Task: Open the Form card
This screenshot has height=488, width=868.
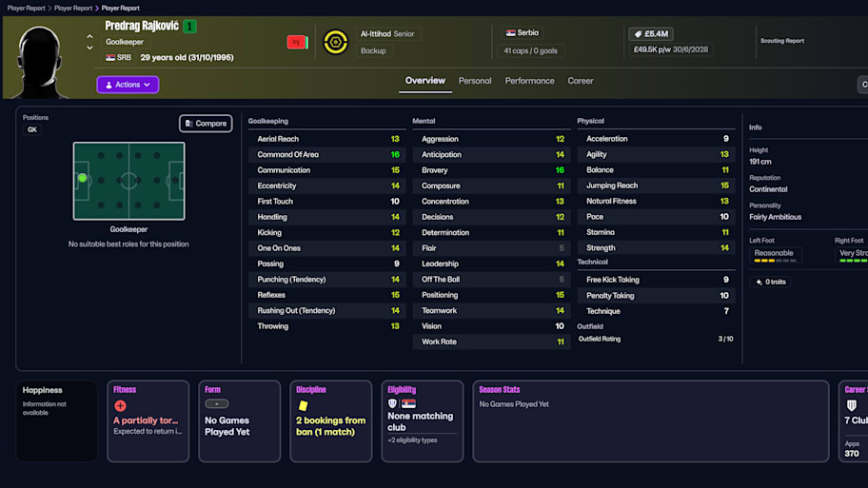Action: [x=239, y=421]
